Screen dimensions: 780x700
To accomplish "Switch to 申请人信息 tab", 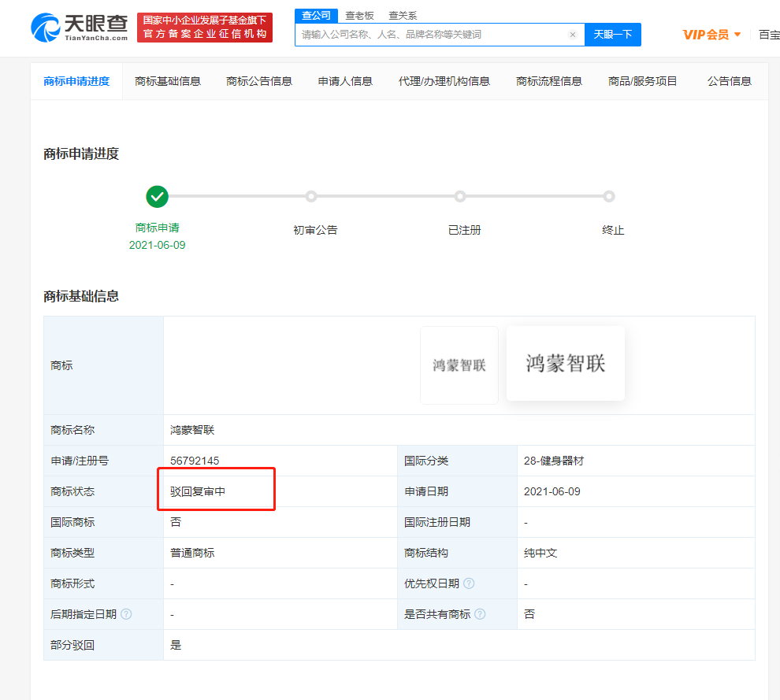I will (x=345, y=81).
